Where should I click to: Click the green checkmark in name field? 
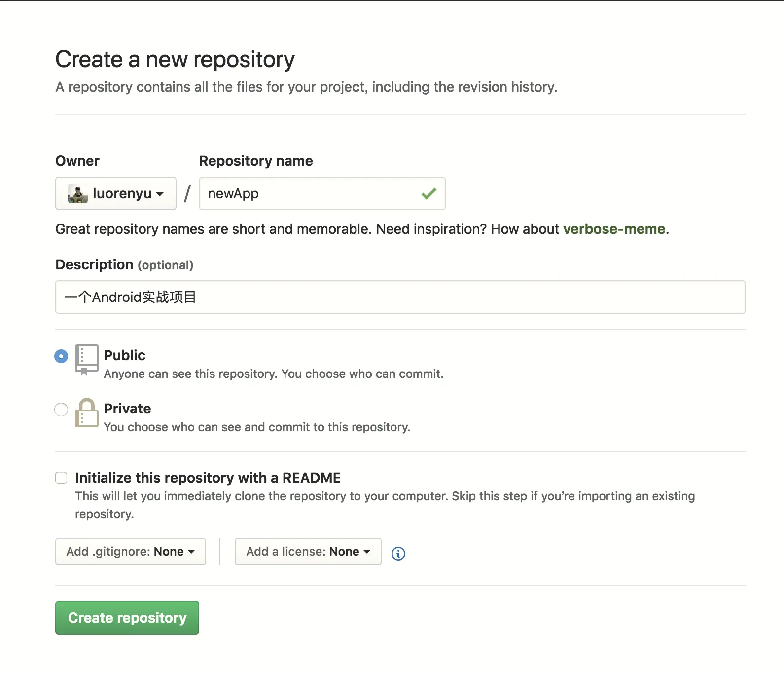coord(428,193)
